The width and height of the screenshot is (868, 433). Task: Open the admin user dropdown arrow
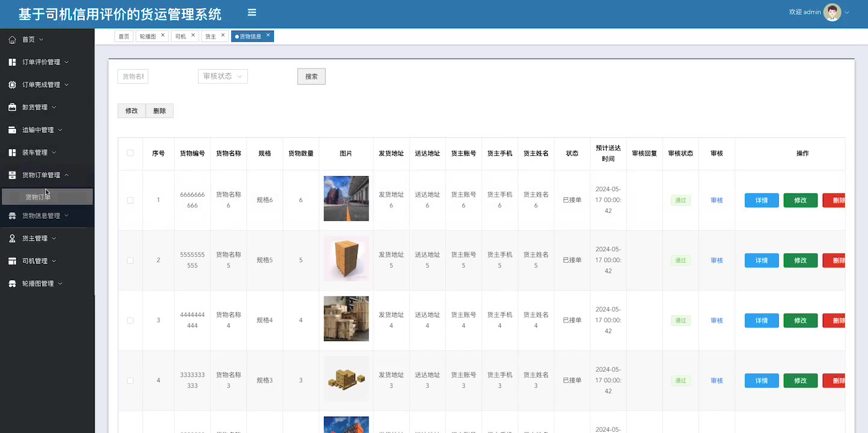(x=847, y=13)
